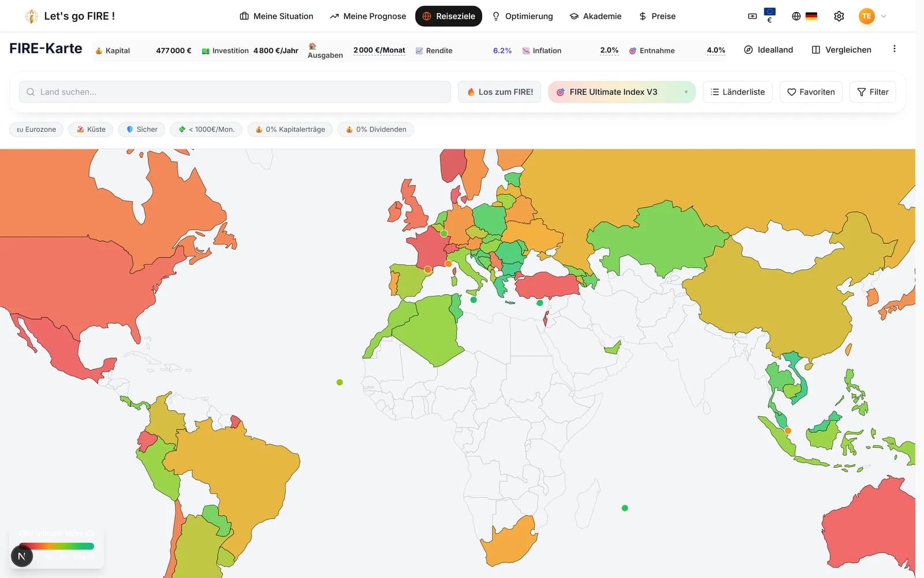Viewport: 924px width, 578px height.
Task: Toggle the 0% Dividenden chip
Action: click(x=376, y=129)
